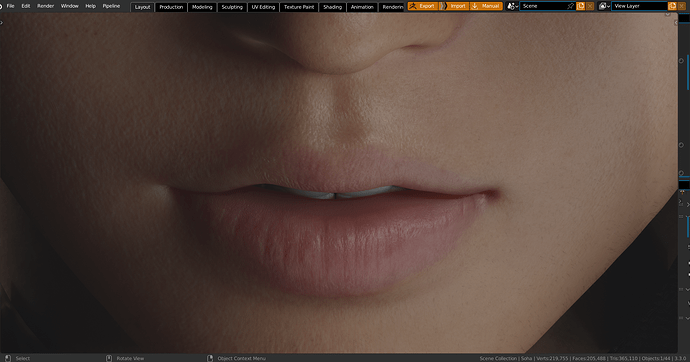Viewport: 690px width, 362px height.
Task: Click the Import button's chevron icon
Action: [x=444, y=6]
